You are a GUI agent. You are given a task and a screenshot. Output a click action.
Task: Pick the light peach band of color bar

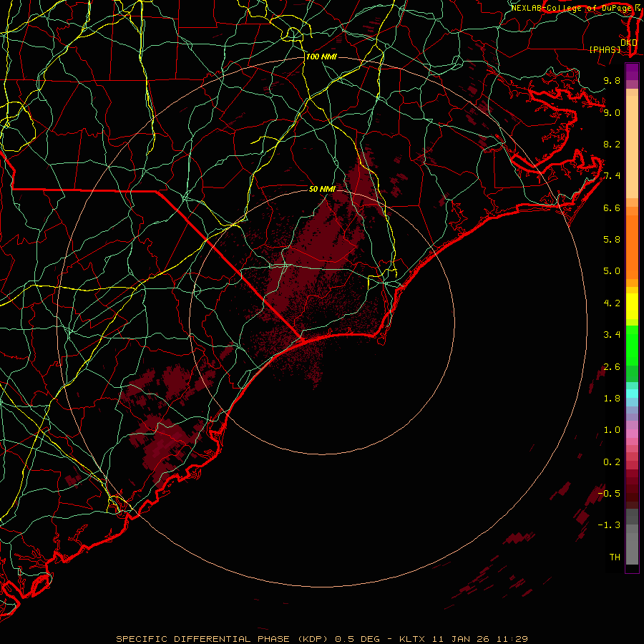tap(632, 148)
